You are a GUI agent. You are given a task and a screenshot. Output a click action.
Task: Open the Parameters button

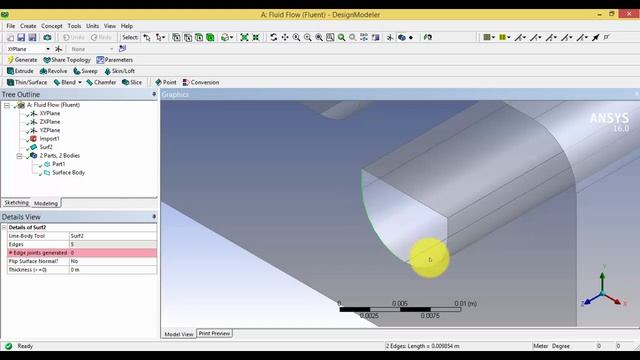click(x=115, y=60)
